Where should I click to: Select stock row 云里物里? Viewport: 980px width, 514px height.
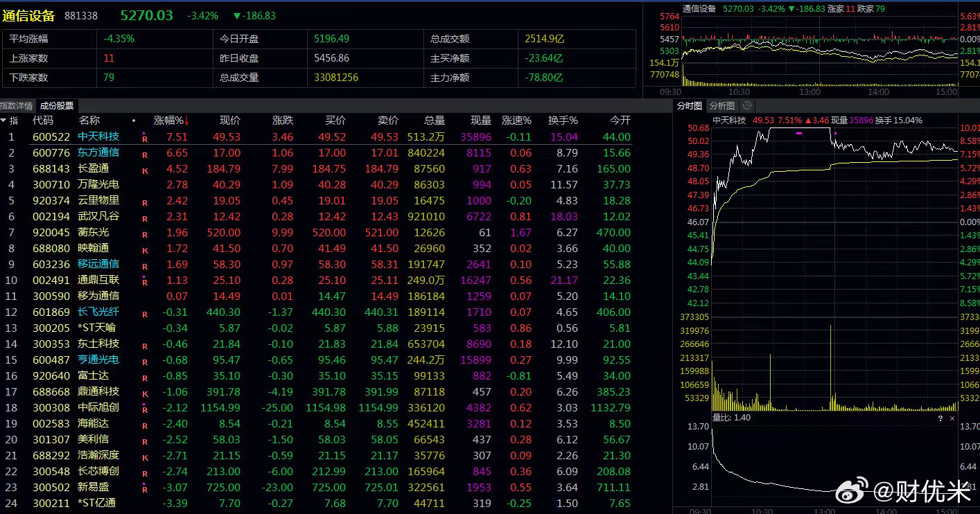click(x=316, y=201)
